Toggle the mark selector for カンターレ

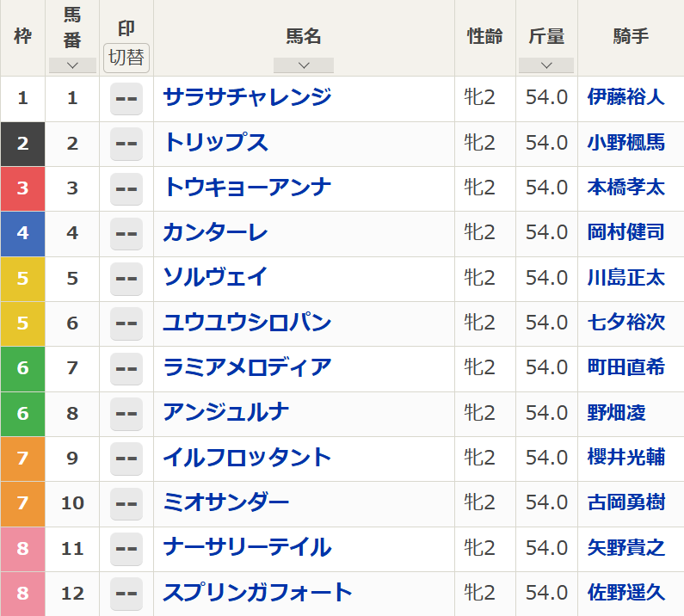pos(126,233)
